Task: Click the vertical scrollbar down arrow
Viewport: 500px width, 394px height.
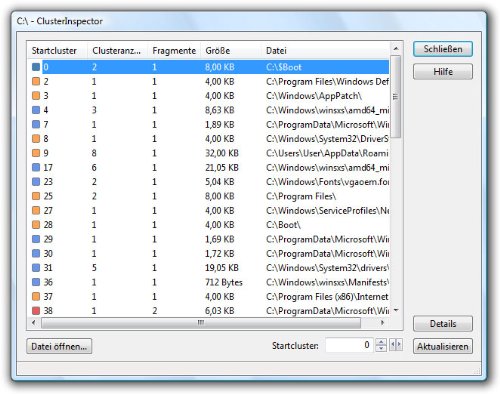Action: (396, 310)
